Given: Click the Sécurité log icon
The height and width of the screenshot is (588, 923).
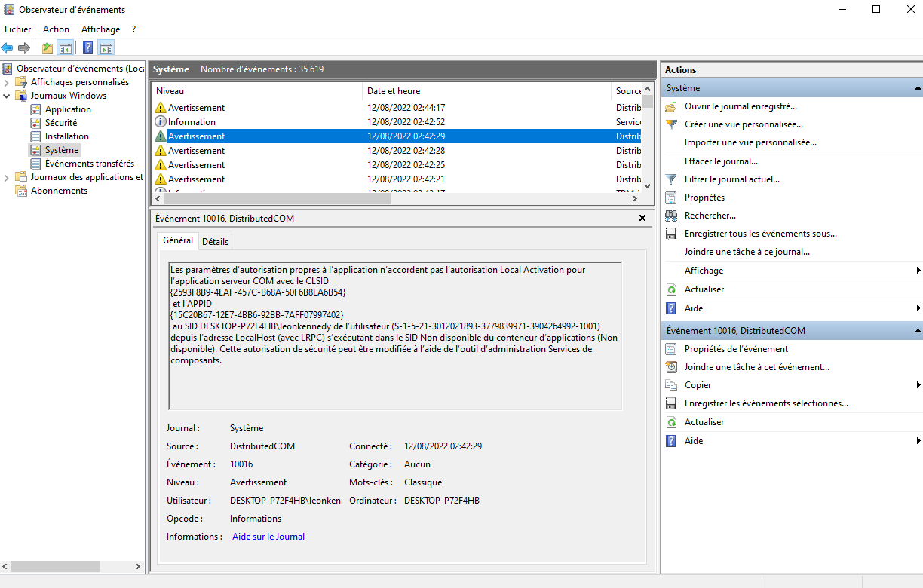Looking at the screenshot, I should pos(35,123).
